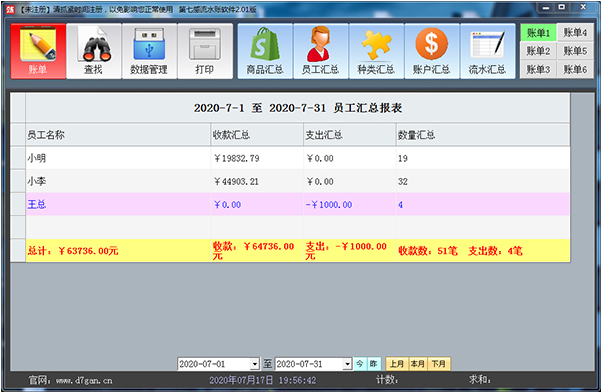Open 账户汇总 dollar coin icon
Image resolution: width=602 pixels, height=392 pixels.
click(432, 51)
